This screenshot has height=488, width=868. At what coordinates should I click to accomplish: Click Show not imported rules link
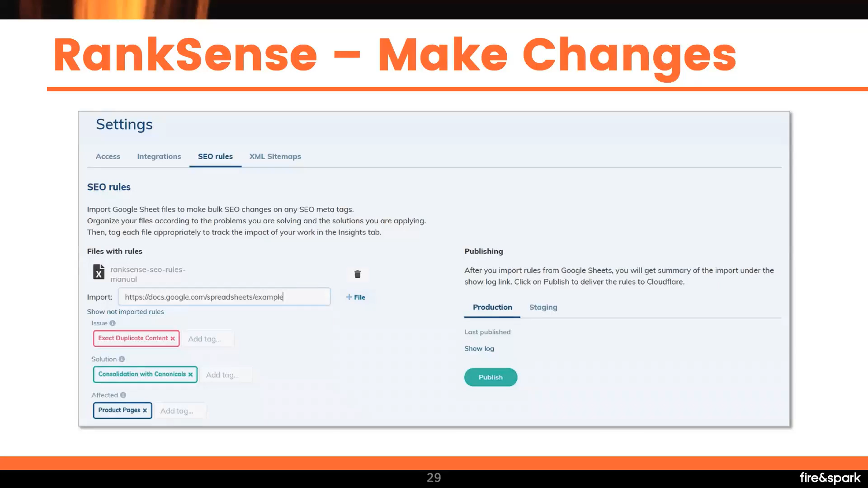point(126,312)
